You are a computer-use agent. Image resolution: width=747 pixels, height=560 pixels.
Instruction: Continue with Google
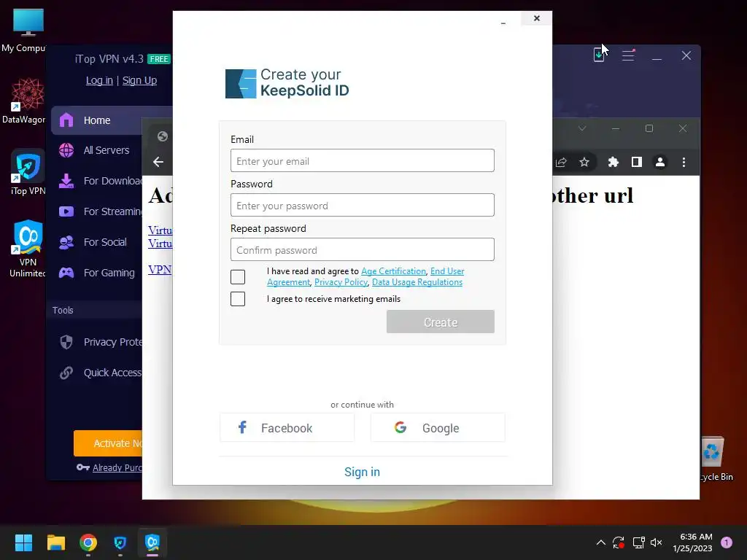(x=438, y=427)
